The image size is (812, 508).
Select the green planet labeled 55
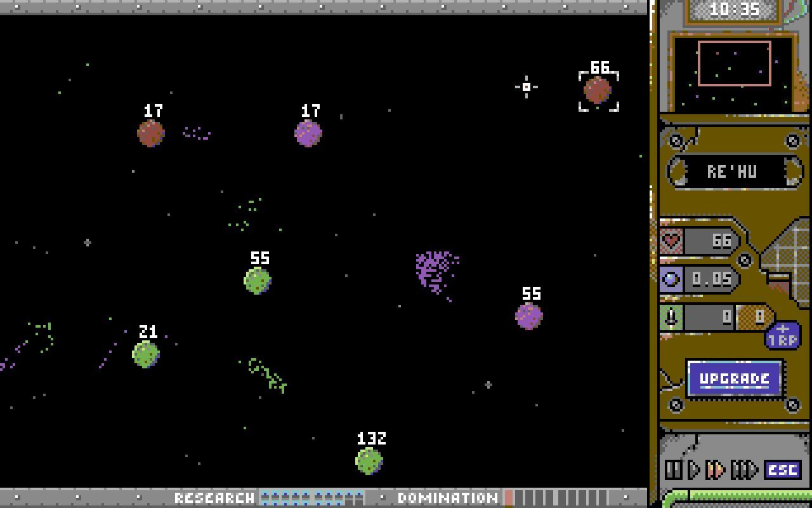[258, 281]
